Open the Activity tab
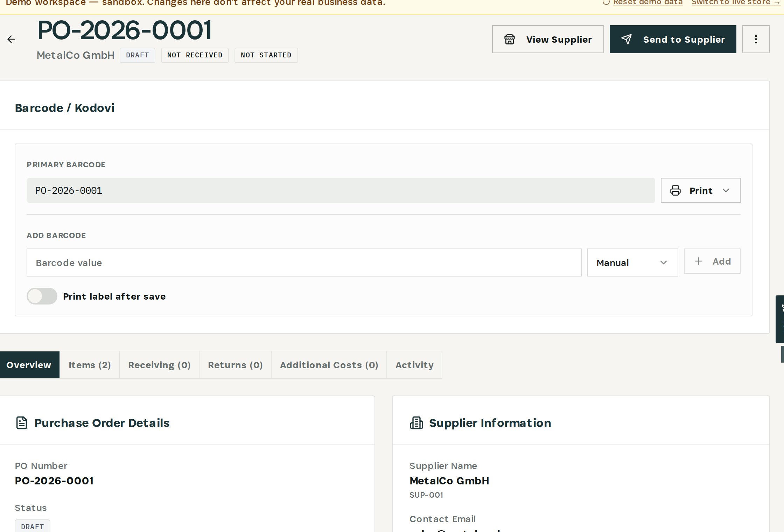The image size is (784, 532). pyautogui.click(x=414, y=365)
